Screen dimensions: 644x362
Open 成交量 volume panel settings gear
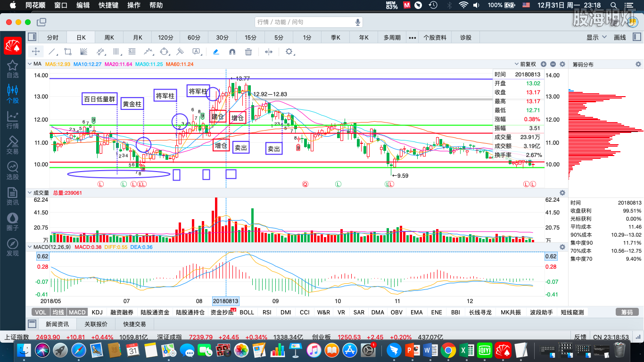point(562,193)
